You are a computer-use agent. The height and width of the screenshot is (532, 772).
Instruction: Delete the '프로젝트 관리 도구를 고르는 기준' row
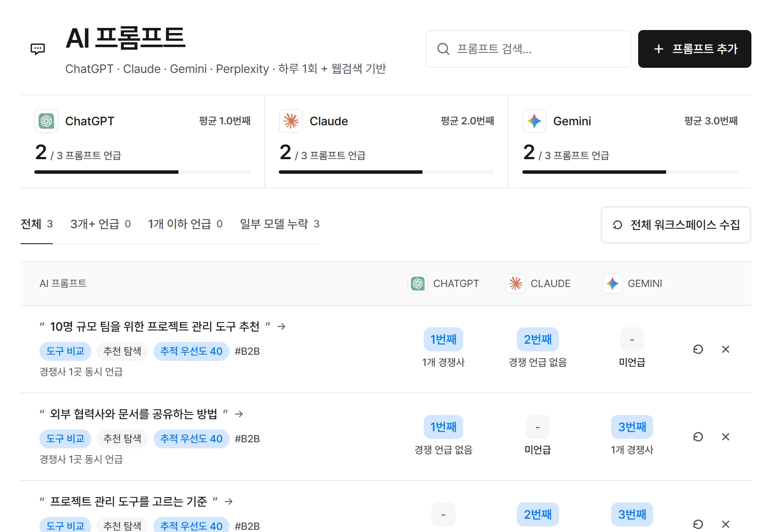pyautogui.click(x=726, y=524)
